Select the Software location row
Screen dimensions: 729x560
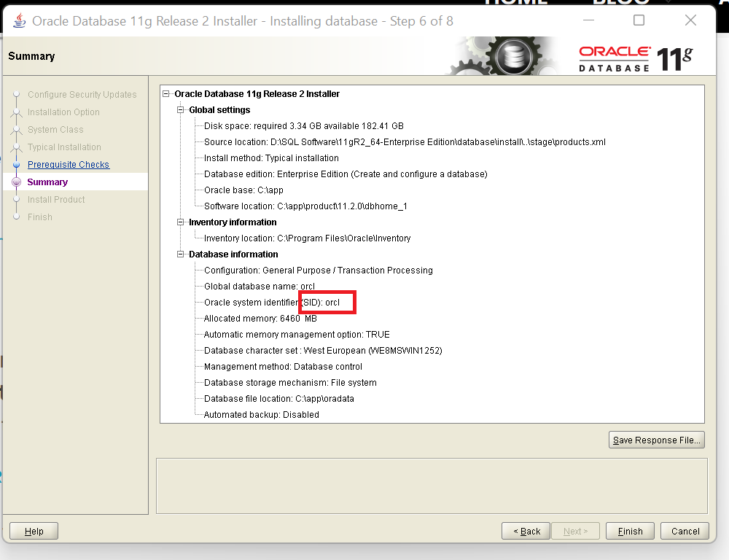[305, 206]
